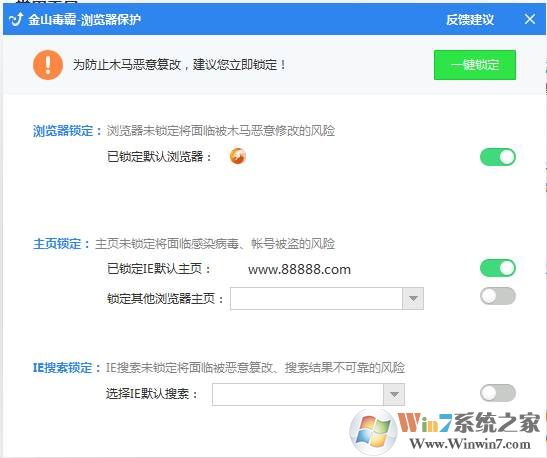Click the www.88888.com homepage address
The image size is (547, 458).
tap(299, 269)
